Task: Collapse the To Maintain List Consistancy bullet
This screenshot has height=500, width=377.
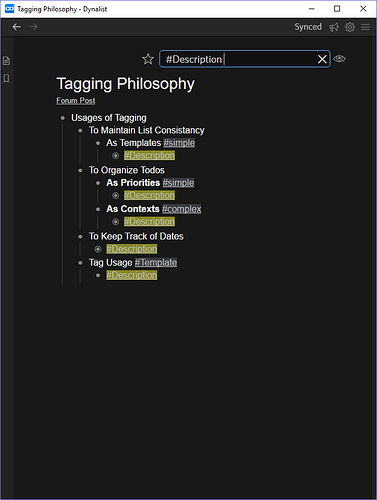Action: click(x=80, y=131)
